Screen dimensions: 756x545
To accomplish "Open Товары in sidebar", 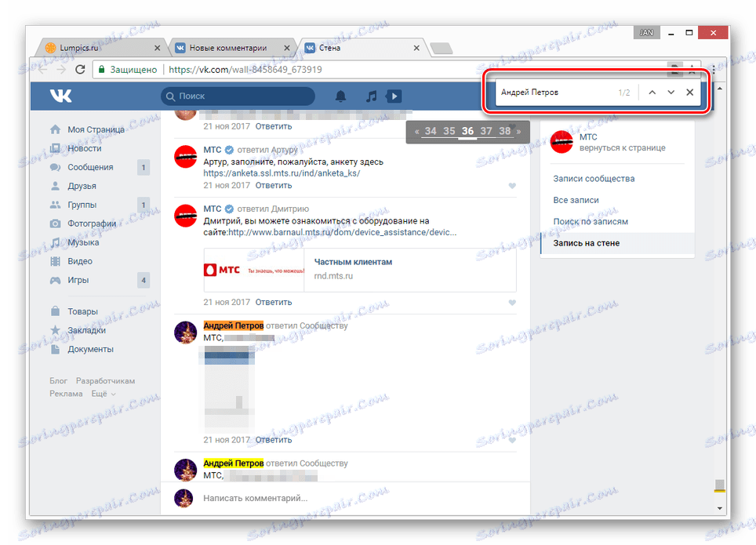I will click(82, 311).
